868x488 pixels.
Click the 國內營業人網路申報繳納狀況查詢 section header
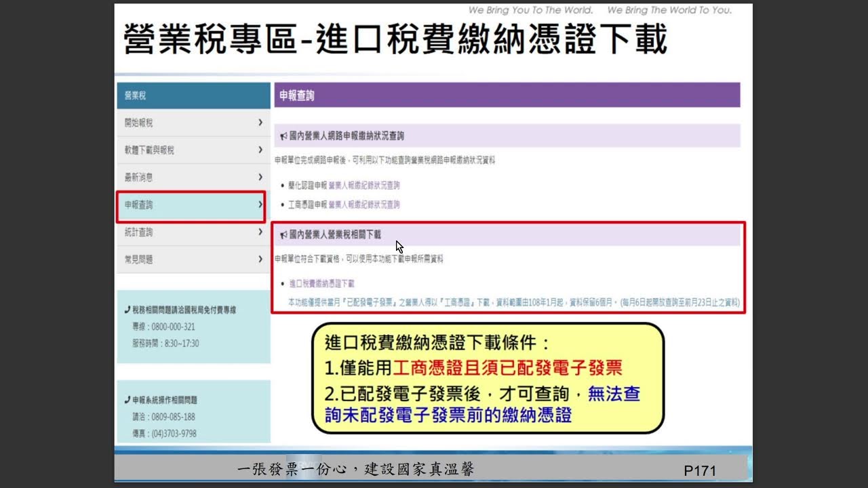pos(507,136)
